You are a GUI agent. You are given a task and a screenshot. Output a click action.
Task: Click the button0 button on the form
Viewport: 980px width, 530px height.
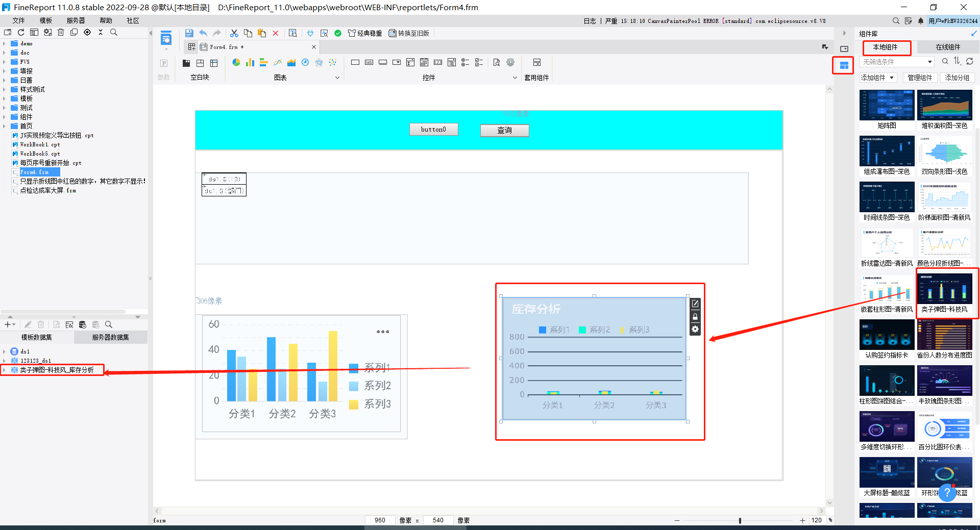click(x=433, y=130)
